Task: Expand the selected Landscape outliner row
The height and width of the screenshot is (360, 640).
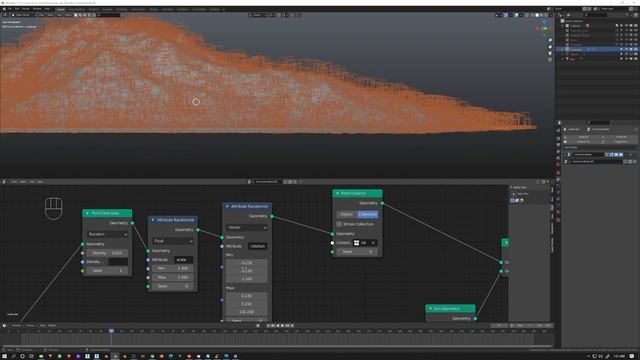Action: 562,49
